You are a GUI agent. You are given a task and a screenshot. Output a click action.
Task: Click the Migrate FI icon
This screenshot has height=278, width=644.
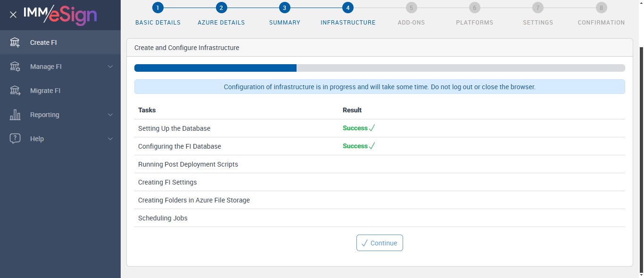15,91
